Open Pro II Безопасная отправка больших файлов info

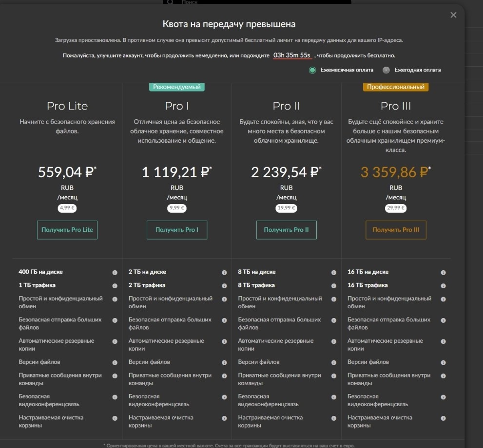333,320
